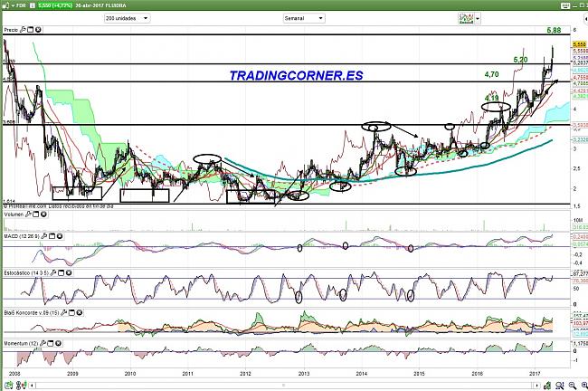Click the 2015 label on time axis
Viewport: 588px width, 391px height.
[x=419, y=374]
